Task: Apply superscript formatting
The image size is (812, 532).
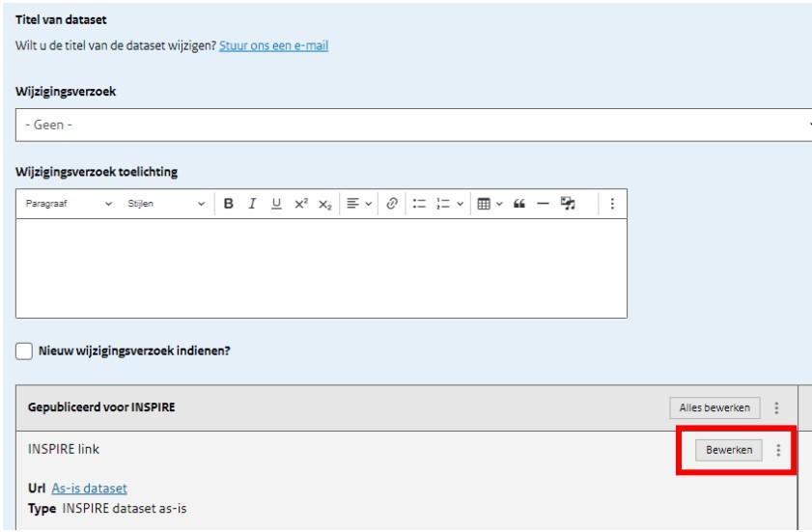Action: 301,204
